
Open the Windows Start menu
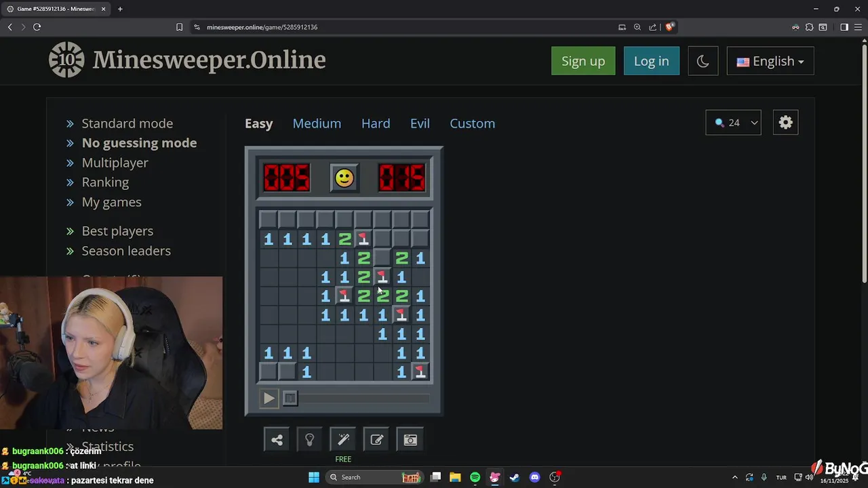pyautogui.click(x=314, y=477)
